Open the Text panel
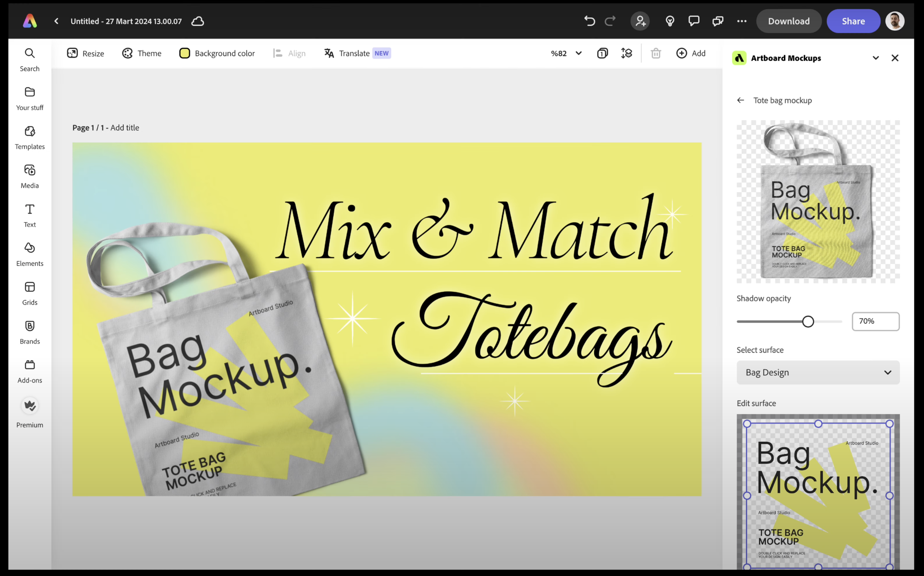Image resolution: width=924 pixels, height=576 pixels. tap(30, 216)
